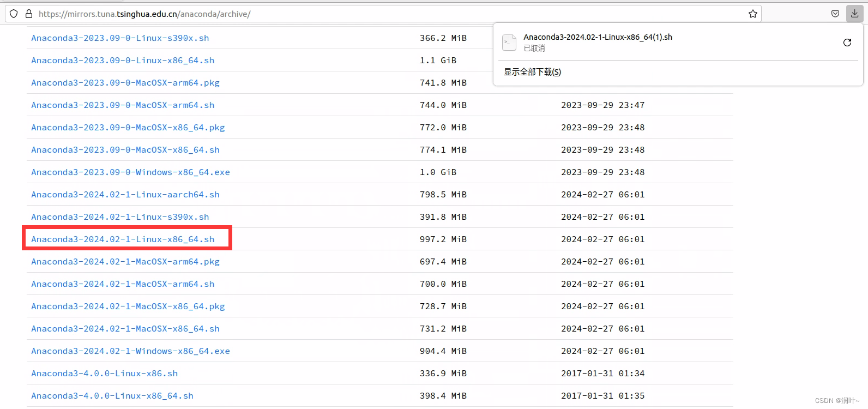Viewport: 868px width, 409px height.
Task: Click the downloaded shell script file icon
Action: tap(509, 43)
